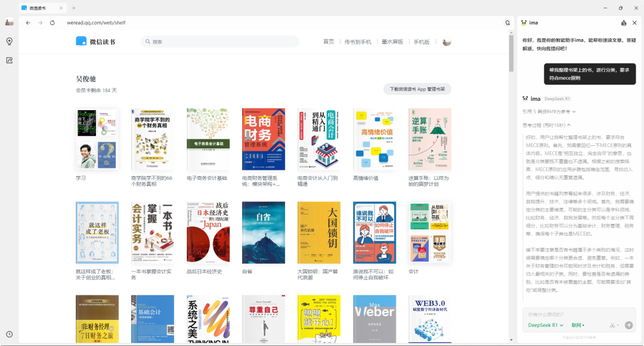
Task: Click 会员卡剩余 184 天 text
Action: point(96,90)
